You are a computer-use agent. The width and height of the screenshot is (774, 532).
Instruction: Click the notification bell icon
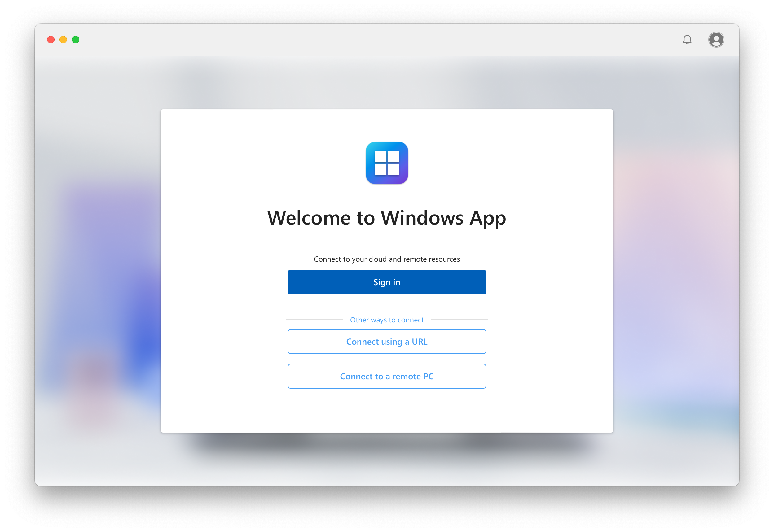click(x=686, y=39)
